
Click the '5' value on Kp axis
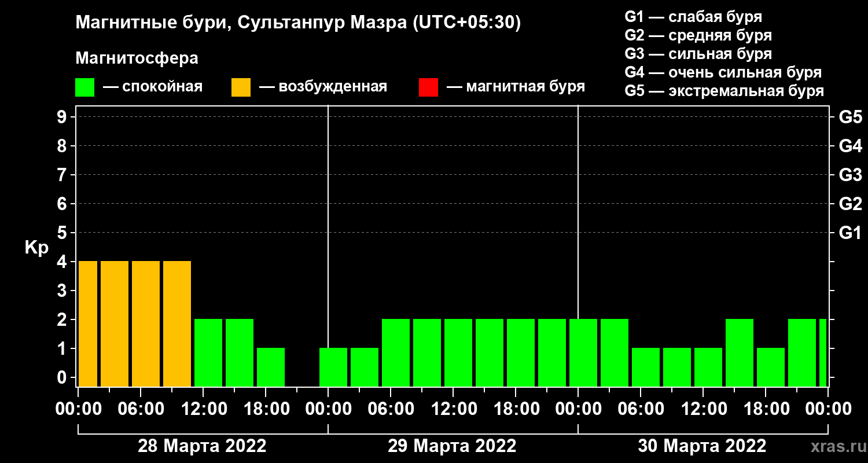(x=63, y=233)
